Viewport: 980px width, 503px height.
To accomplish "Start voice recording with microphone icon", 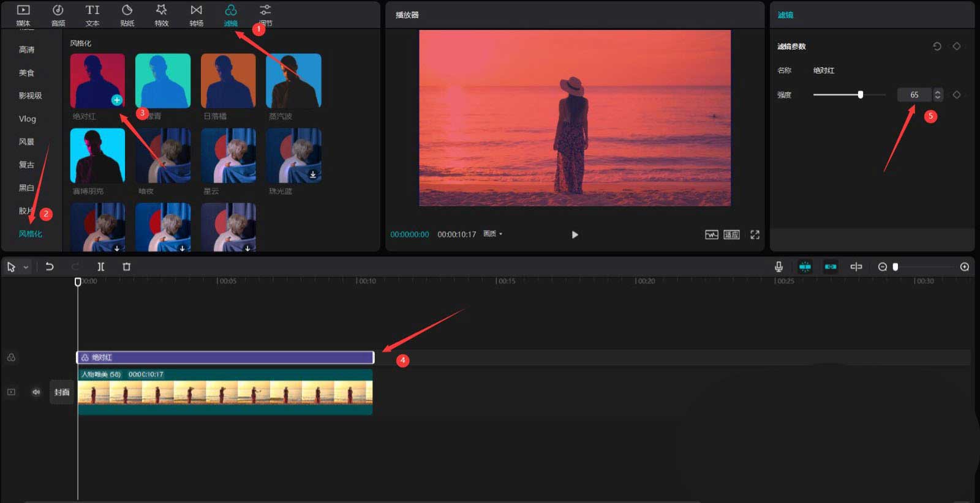I will (778, 267).
